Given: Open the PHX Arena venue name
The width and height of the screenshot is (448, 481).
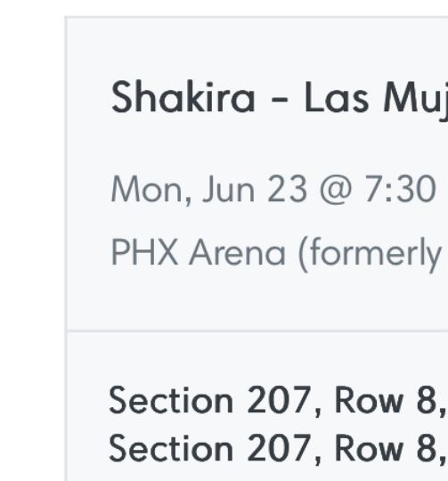Looking at the screenshot, I should 198,253.
